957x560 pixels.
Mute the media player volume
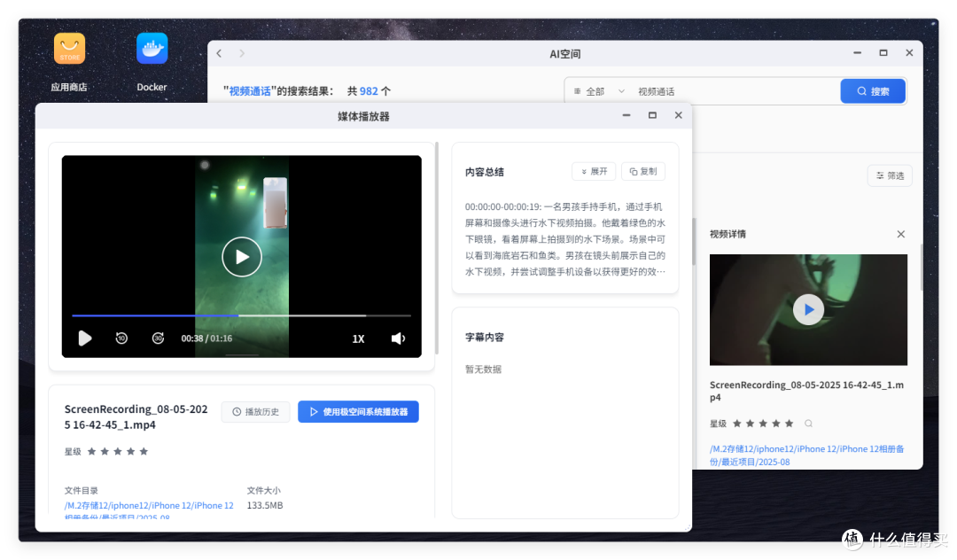click(398, 338)
